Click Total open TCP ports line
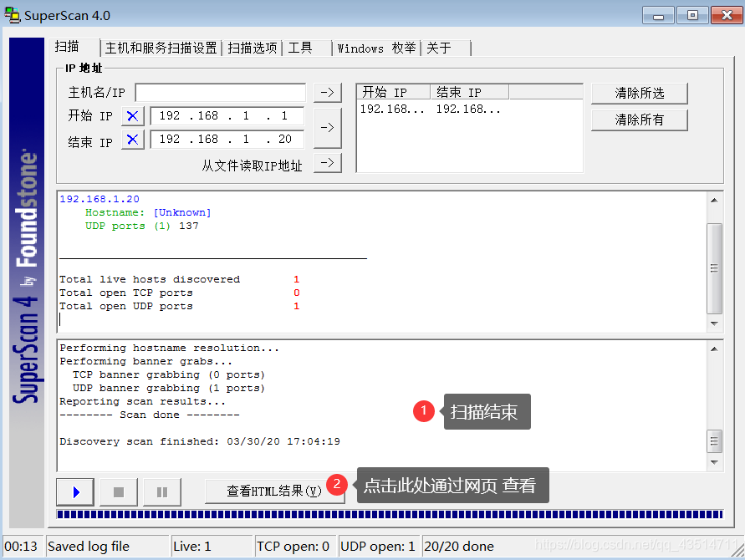The height and width of the screenshot is (560, 745). point(179,293)
